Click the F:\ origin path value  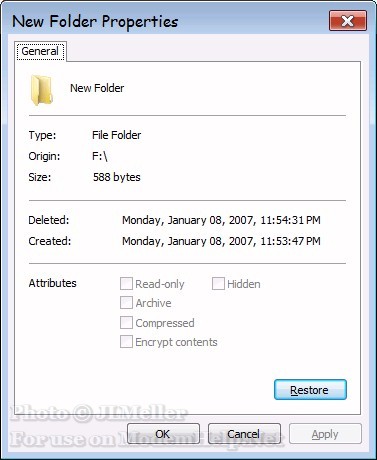coord(100,156)
